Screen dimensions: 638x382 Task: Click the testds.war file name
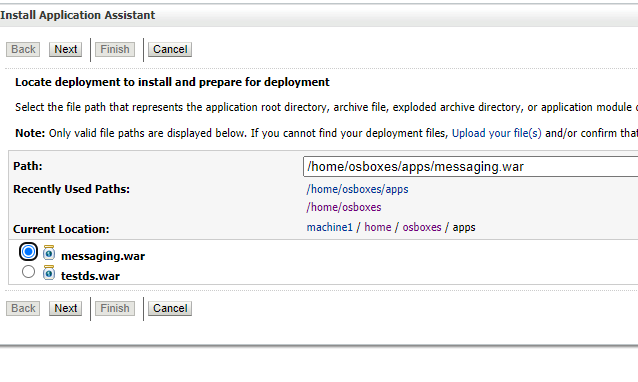(x=90, y=276)
